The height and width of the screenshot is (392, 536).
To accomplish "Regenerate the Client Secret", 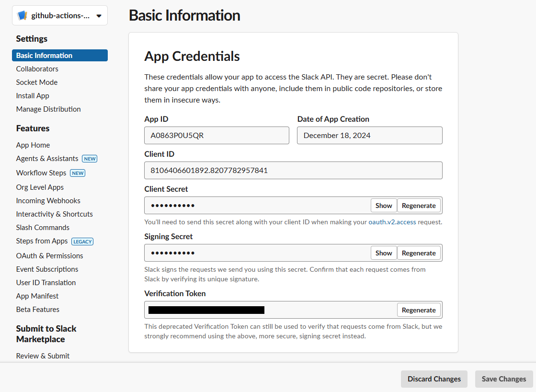I will 419,206.
